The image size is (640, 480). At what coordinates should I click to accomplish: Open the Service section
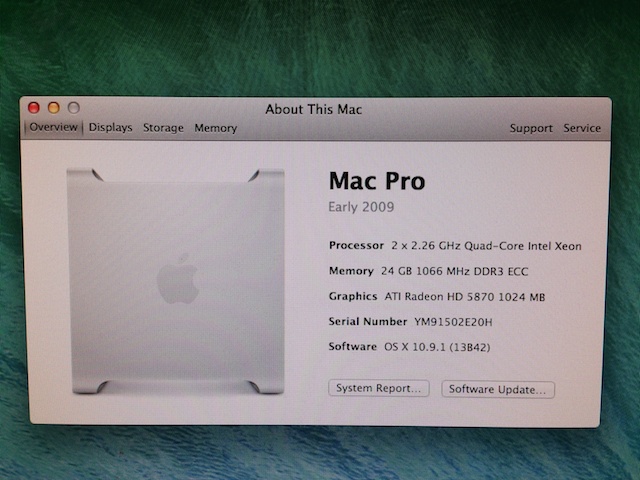(582, 128)
